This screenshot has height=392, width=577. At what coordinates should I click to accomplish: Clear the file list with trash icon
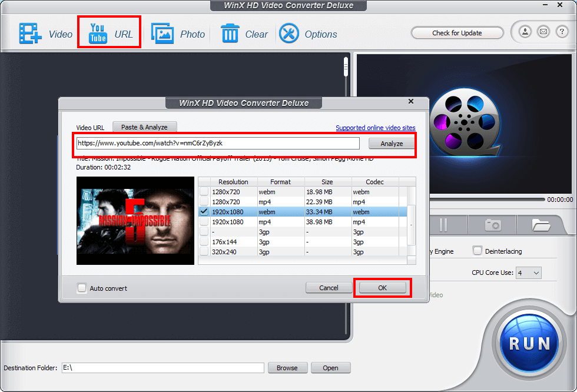pyautogui.click(x=244, y=34)
